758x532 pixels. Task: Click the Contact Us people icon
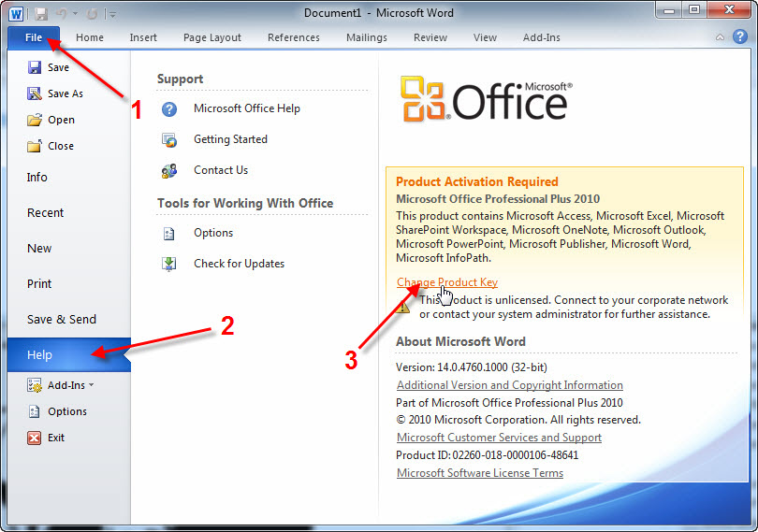tap(169, 170)
